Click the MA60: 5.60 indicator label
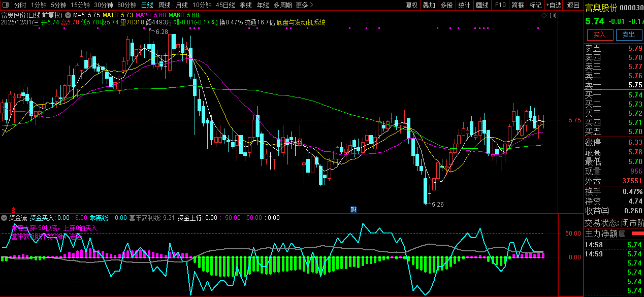This screenshot has width=644, height=297. 183,16
